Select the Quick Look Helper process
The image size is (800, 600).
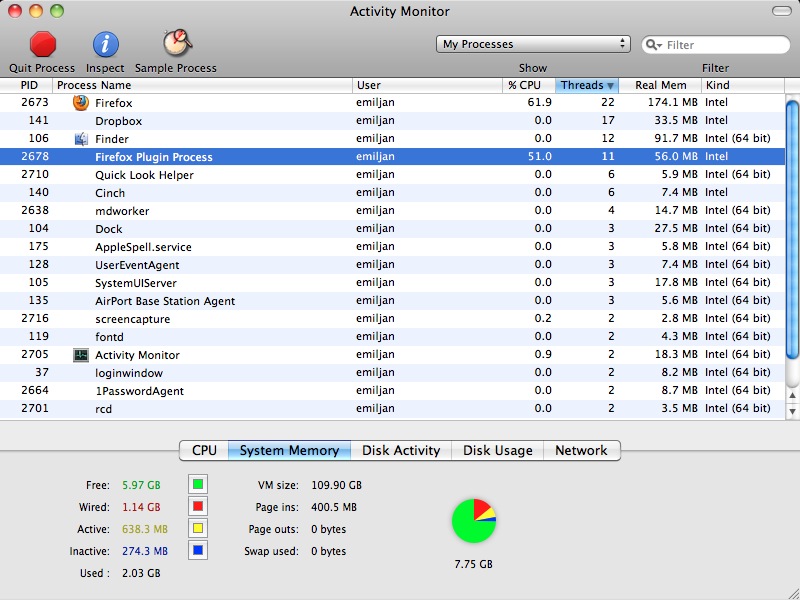pos(392,174)
